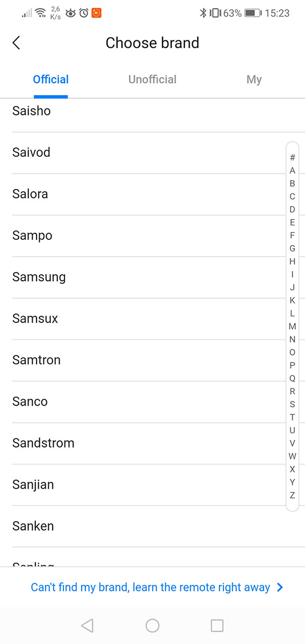Image resolution: width=305 pixels, height=644 pixels.
Task: Switch to the Unofficial tab
Action: 152,79
